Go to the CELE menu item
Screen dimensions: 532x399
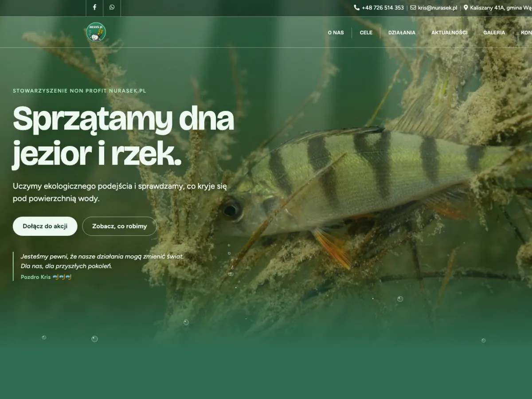pyautogui.click(x=366, y=32)
